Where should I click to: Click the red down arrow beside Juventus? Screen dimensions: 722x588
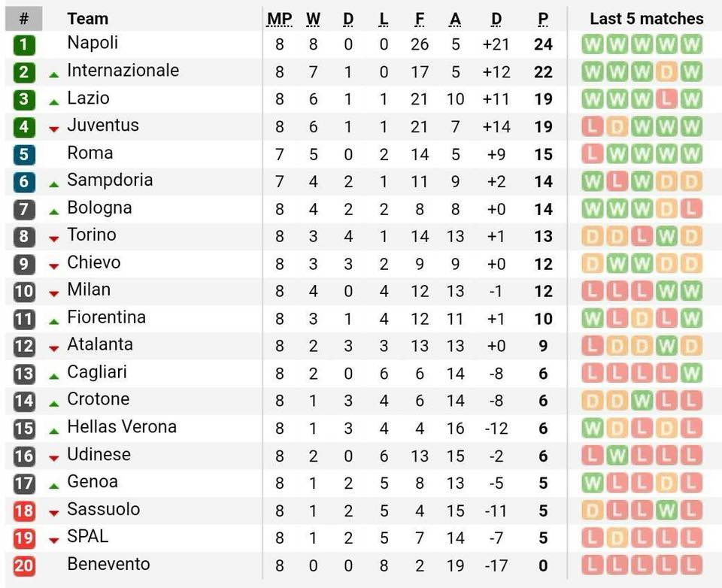[54, 129]
